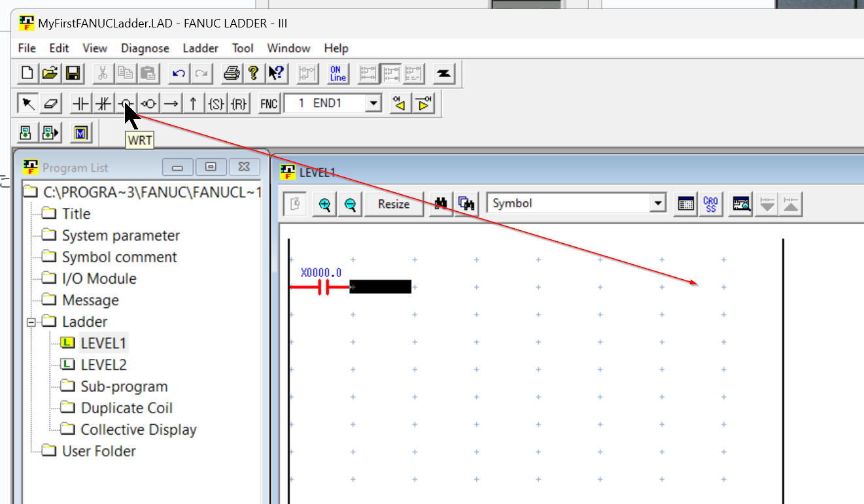Select System parameter in the tree
The height and width of the screenshot is (504, 864).
click(x=120, y=235)
